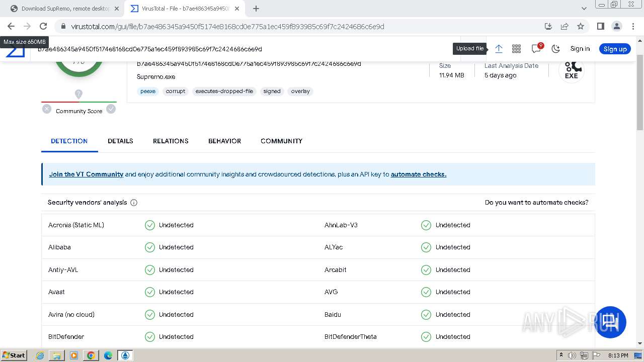Toggle the dark mode moon icon
This screenshot has width=644, height=362.
[x=555, y=49]
